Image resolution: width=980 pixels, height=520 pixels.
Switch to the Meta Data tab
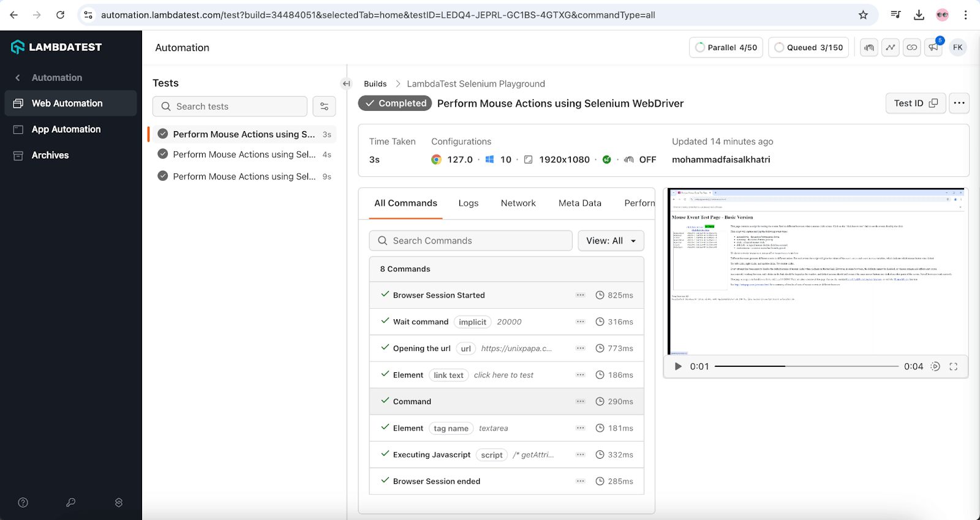580,203
